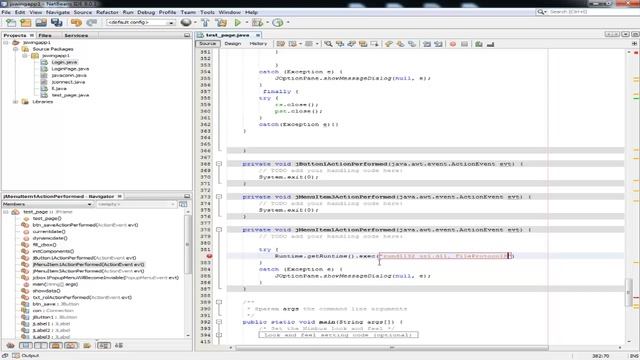Click the Find Selection magnifier icon in editor toolbar

click(328, 44)
